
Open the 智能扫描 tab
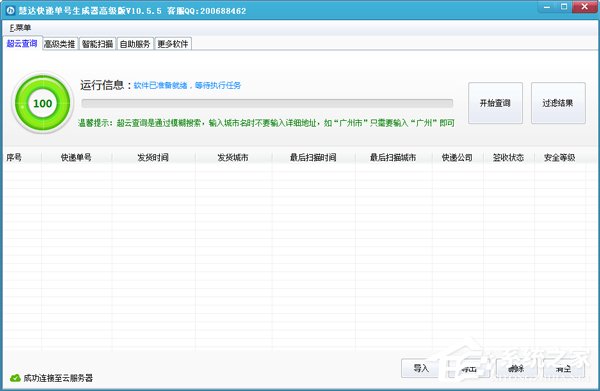pos(97,44)
